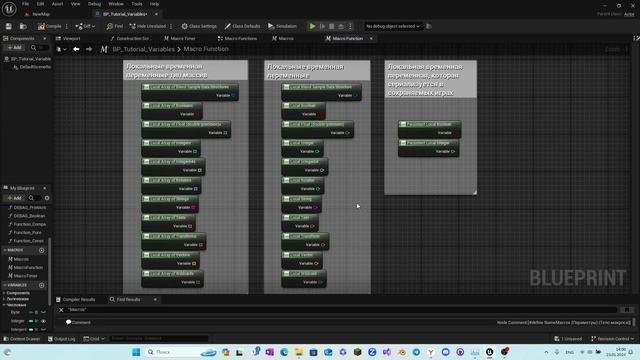
Task: Add a new variable with plus icon
Action: pos(41,285)
